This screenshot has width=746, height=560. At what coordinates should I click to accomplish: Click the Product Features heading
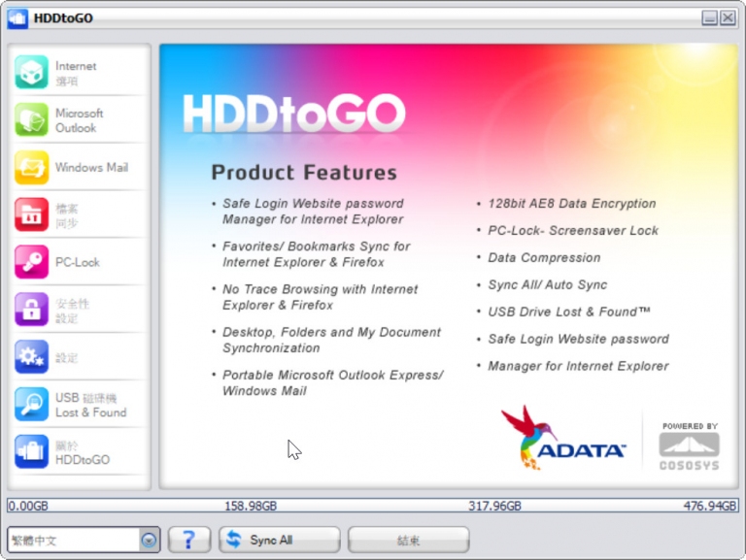[x=304, y=172]
